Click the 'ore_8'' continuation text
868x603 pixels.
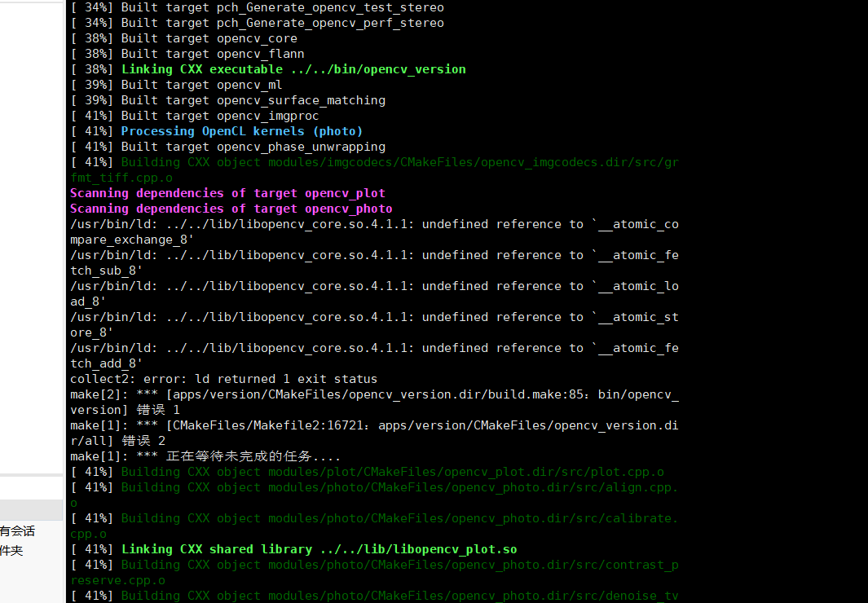[x=92, y=333]
